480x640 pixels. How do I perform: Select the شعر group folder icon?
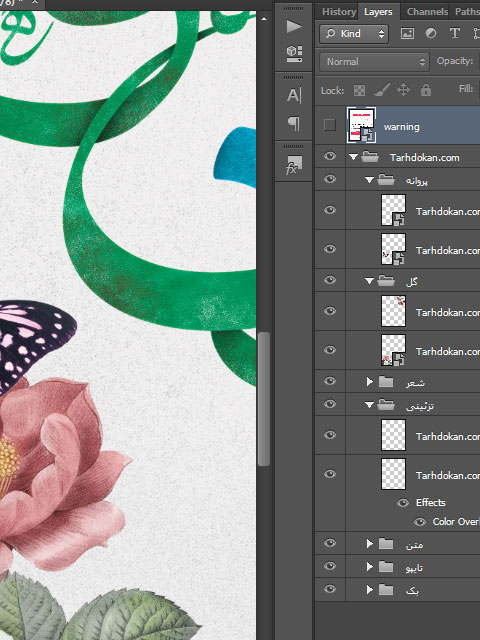386,382
